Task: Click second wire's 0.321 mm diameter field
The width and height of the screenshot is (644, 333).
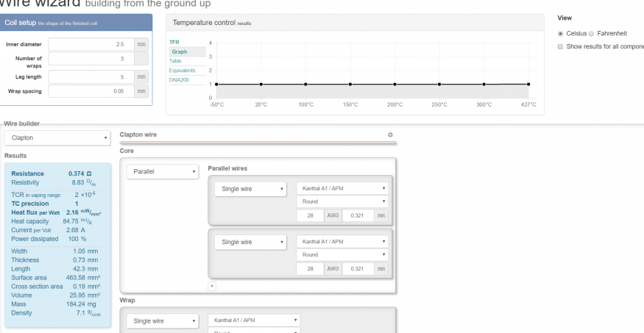Action: pos(358,269)
